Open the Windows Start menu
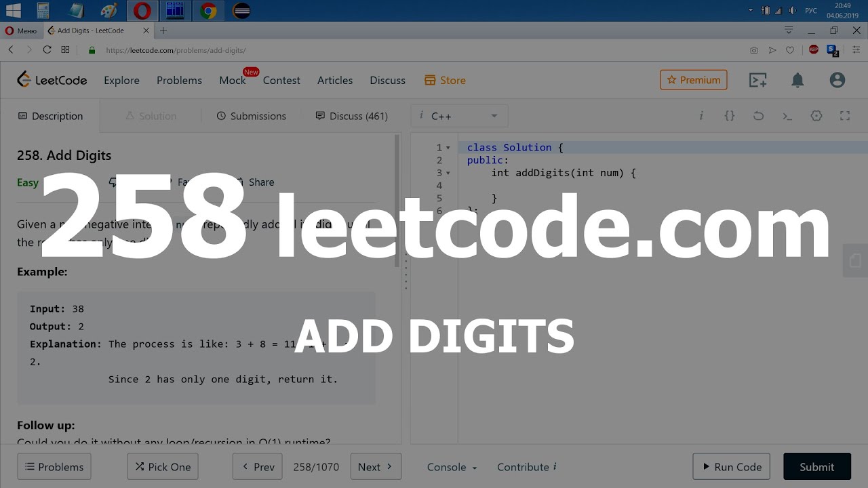The width and height of the screenshot is (868, 488). tap(12, 10)
